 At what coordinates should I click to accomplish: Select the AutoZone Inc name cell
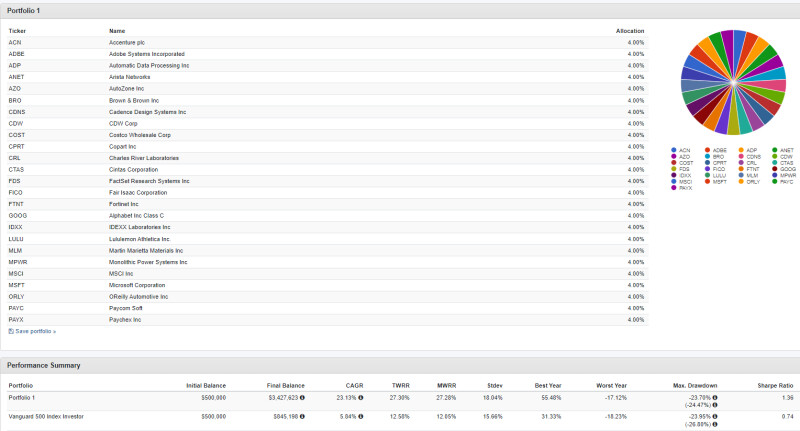[126, 89]
